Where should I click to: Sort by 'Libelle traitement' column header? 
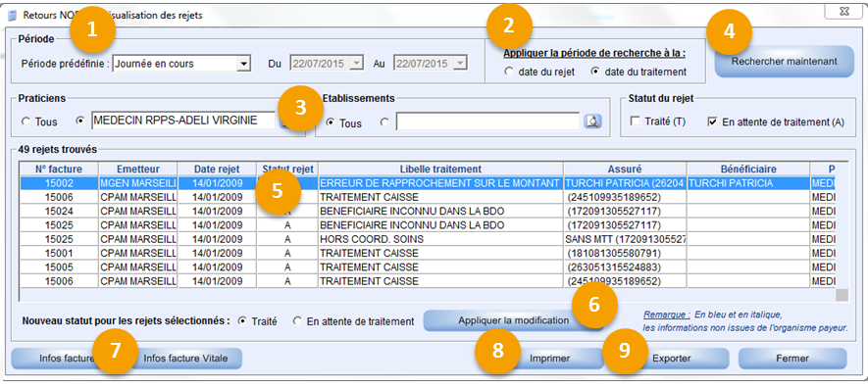[x=440, y=170]
